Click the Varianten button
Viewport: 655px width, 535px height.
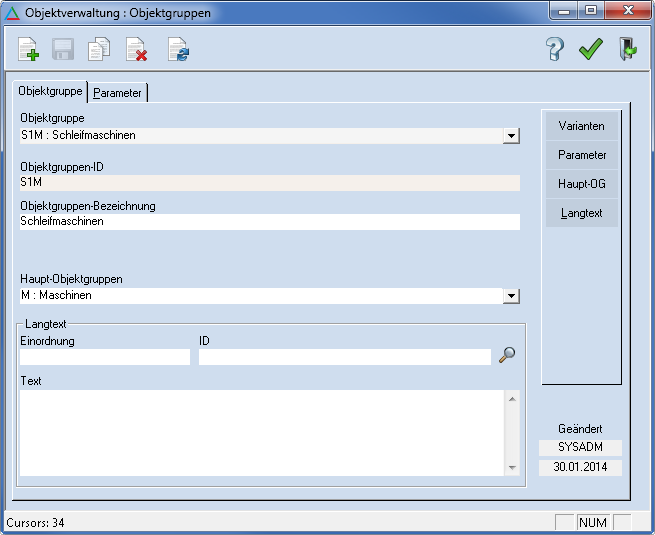coord(581,126)
